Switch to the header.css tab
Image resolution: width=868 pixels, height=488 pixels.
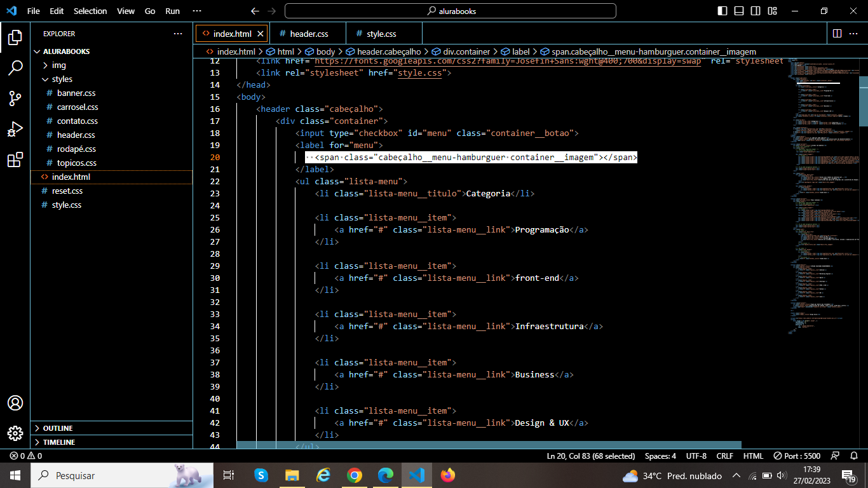[x=308, y=34]
